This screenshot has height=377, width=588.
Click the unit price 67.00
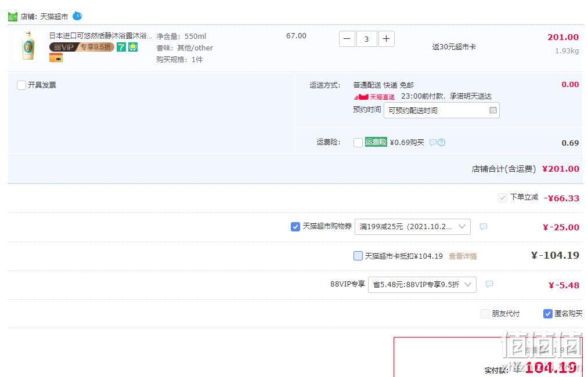tap(296, 35)
